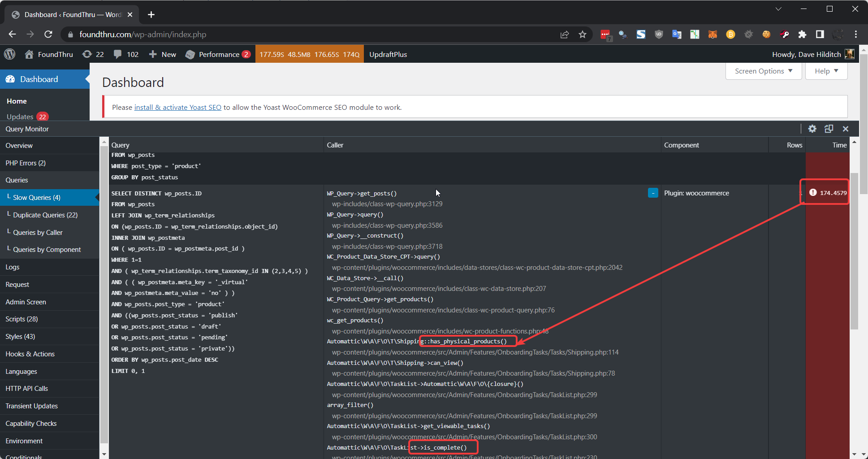Bookmark this page with the star icon
Viewport: 868px width, 459px height.
(x=583, y=35)
